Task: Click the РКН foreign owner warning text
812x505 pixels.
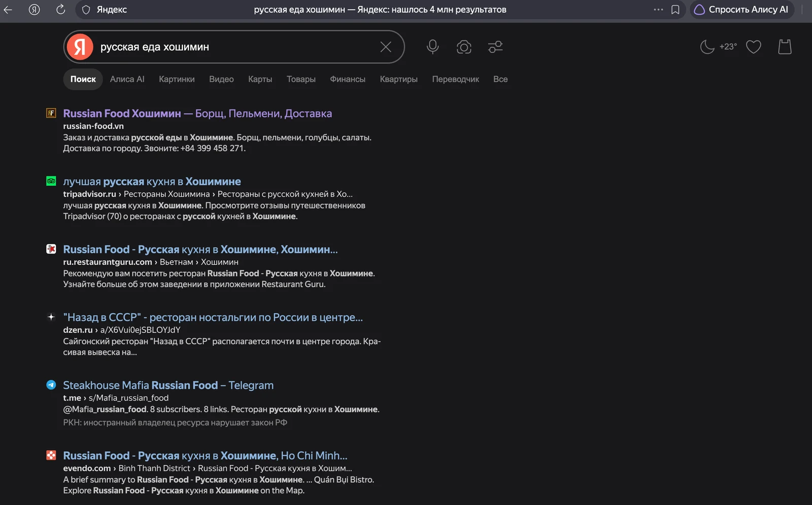Action: [x=175, y=423]
